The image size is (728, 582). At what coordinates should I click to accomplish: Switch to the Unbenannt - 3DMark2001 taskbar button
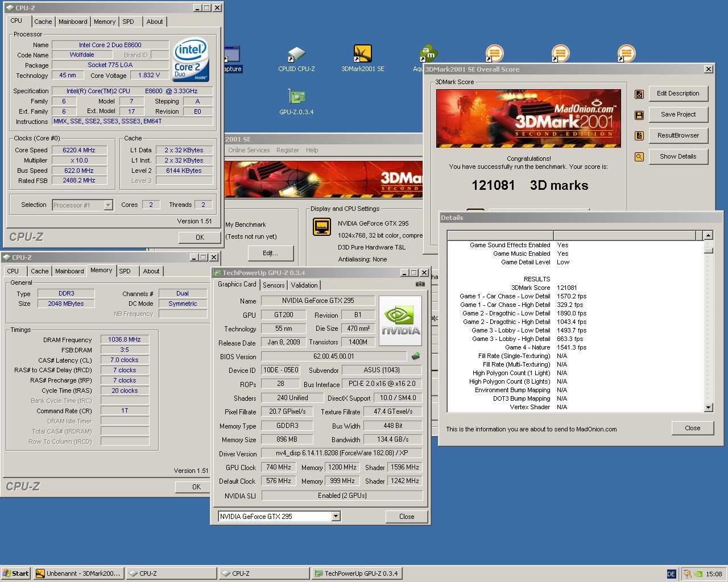(78, 573)
